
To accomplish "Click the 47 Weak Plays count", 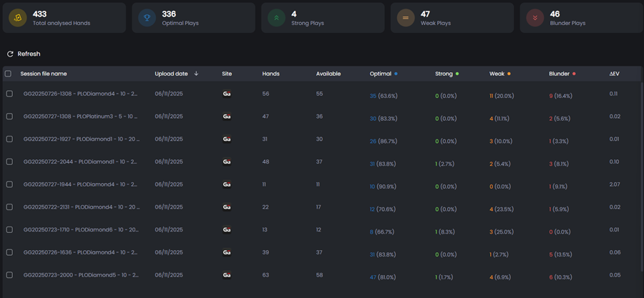I will coord(425,14).
